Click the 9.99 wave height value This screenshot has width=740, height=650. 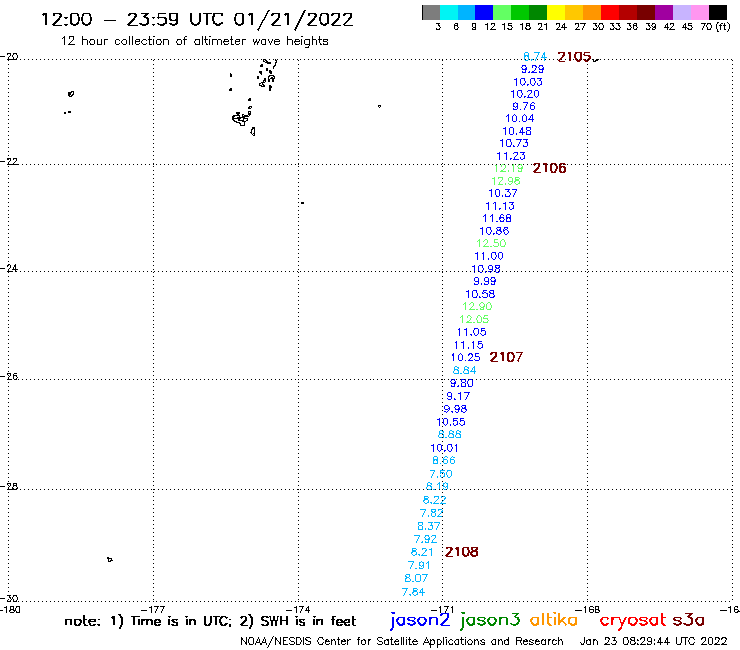pyautogui.click(x=485, y=281)
